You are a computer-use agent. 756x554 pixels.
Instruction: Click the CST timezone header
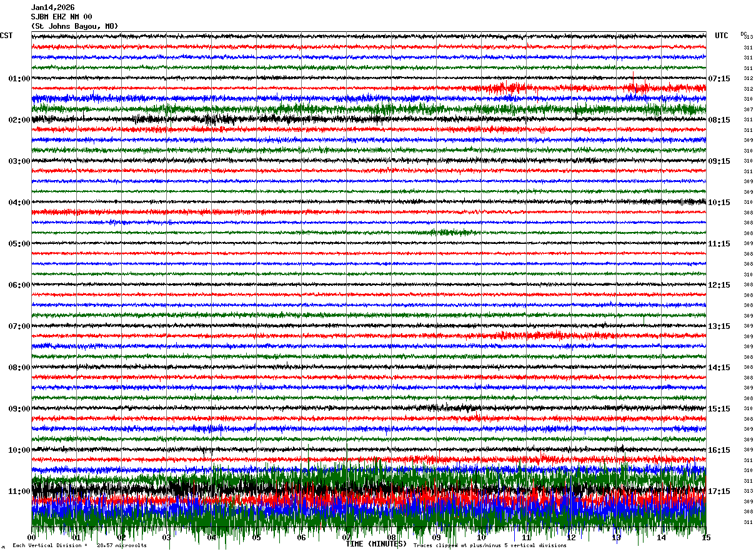pyautogui.click(x=6, y=36)
